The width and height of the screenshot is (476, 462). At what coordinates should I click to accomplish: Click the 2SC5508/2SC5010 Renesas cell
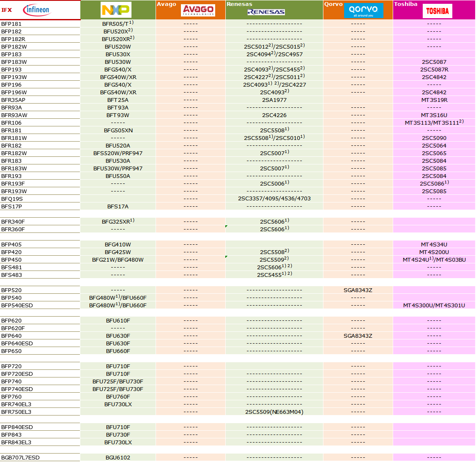click(x=274, y=137)
